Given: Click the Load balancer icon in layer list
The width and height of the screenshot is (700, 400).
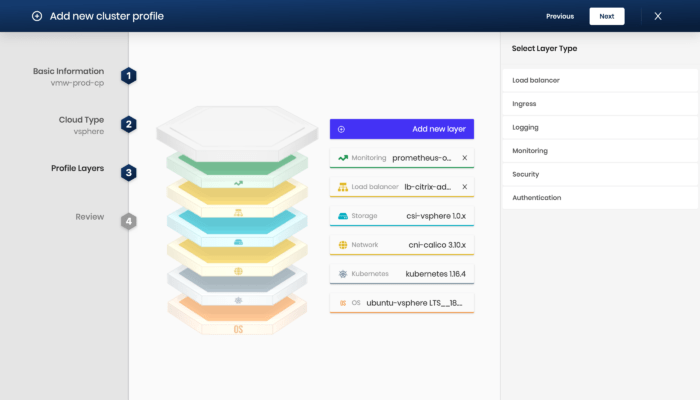Looking at the screenshot, I should click(343, 187).
